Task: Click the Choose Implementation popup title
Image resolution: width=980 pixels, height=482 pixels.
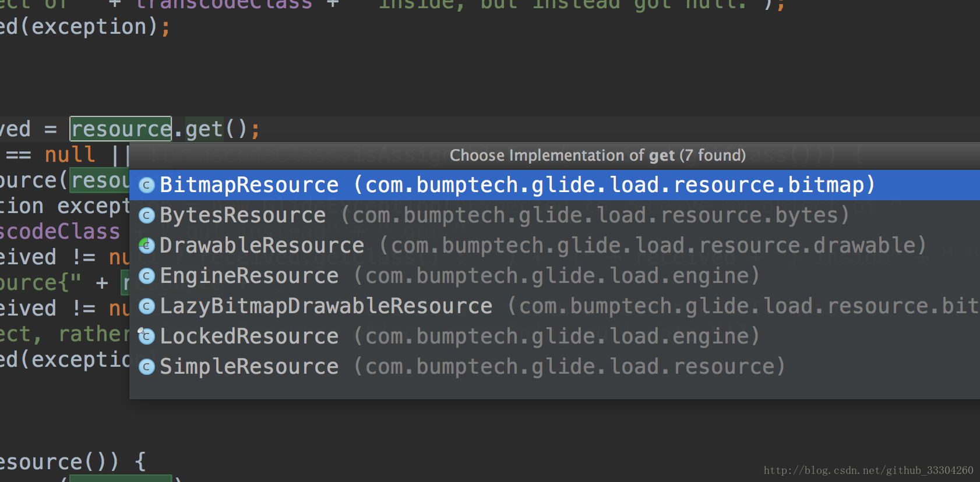Action: coord(597,155)
